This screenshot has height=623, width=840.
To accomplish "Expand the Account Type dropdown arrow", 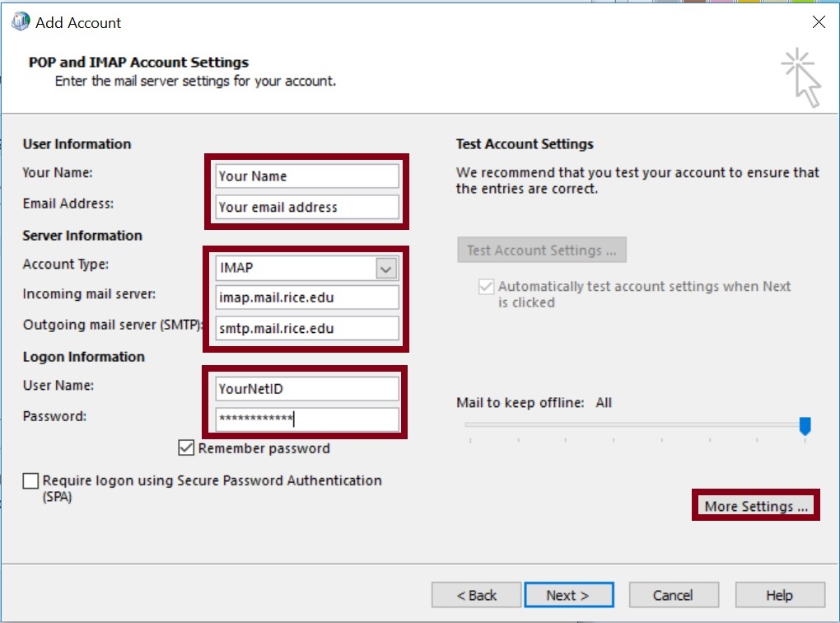I will (x=386, y=268).
